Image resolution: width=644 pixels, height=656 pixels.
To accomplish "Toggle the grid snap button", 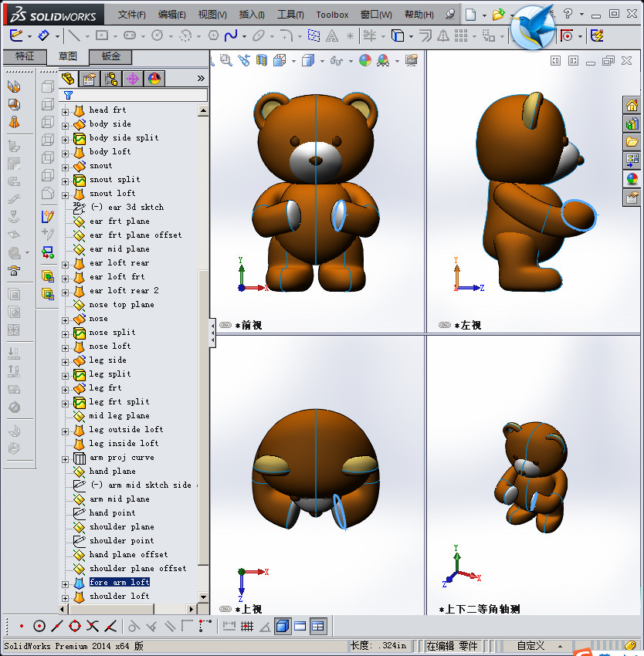I will click(247, 627).
